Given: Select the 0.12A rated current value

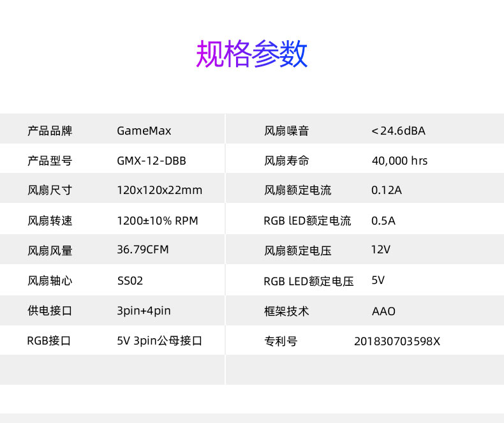Looking at the screenshot, I should coord(387,190).
